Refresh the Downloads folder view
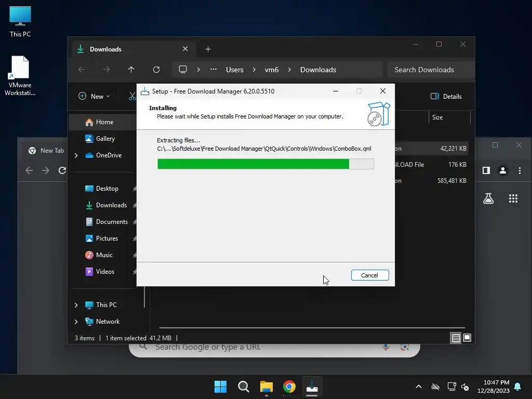532x399 pixels. (x=156, y=70)
